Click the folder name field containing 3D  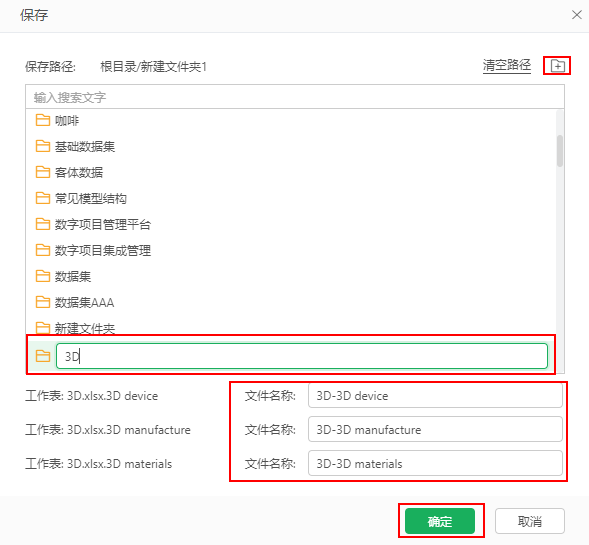(302, 356)
